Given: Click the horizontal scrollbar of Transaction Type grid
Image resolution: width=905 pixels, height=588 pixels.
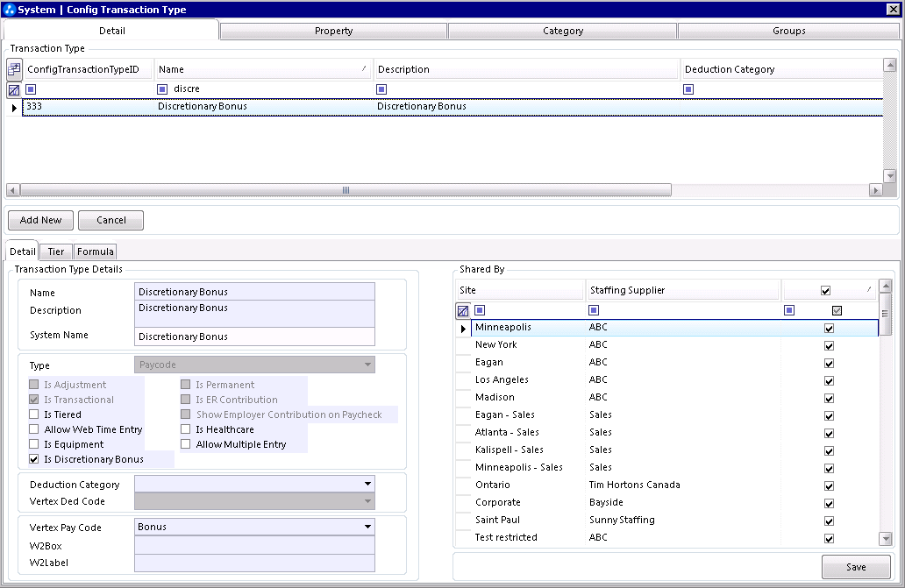Looking at the screenshot, I should 346,190.
